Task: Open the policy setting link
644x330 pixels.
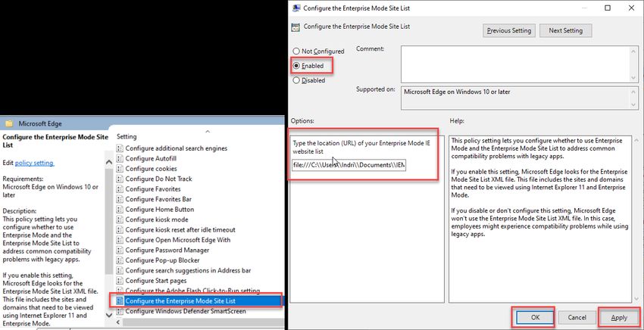Action: pyautogui.click(x=34, y=163)
